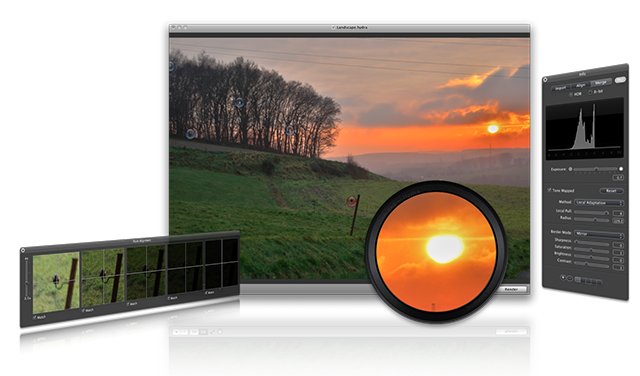Image resolution: width=640 pixels, height=376 pixels.
Task: Click the Reset button
Action: tap(611, 191)
